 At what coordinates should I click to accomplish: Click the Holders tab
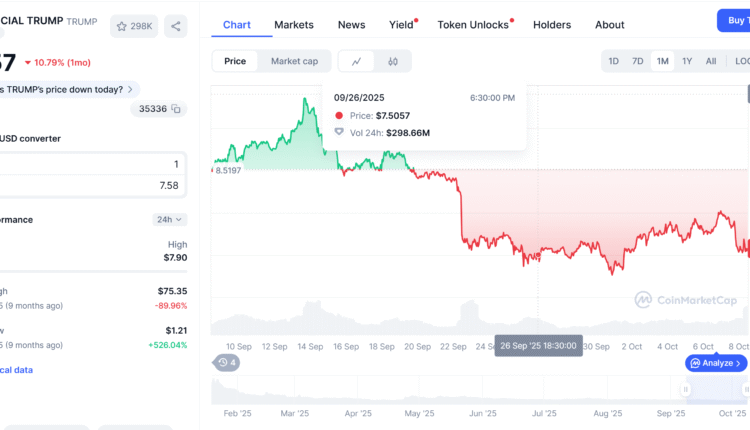552,24
